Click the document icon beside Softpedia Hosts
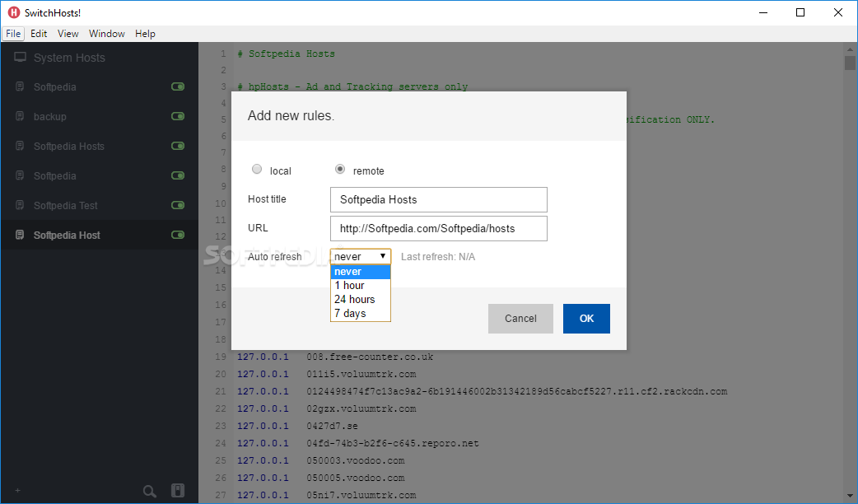Image resolution: width=858 pixels, height=504 pixels. pyautogui.click(x=20, y=146)
